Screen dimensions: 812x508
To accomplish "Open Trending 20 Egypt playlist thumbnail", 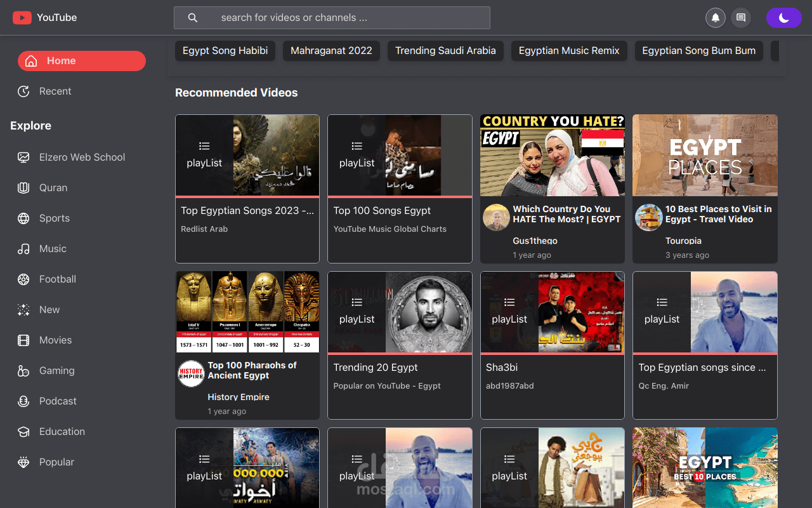I will pyautogui.click(x=400, y=312).
